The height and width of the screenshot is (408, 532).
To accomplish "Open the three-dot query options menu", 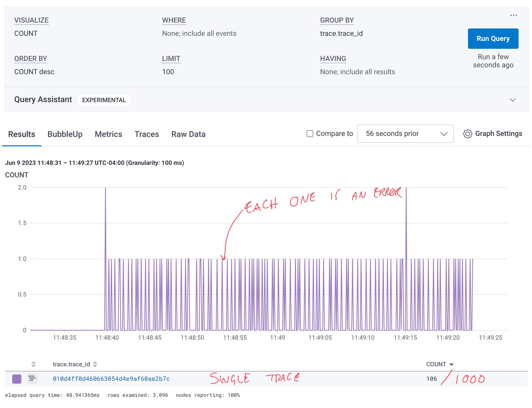I will pyautogui.click(x=513, y=15).
